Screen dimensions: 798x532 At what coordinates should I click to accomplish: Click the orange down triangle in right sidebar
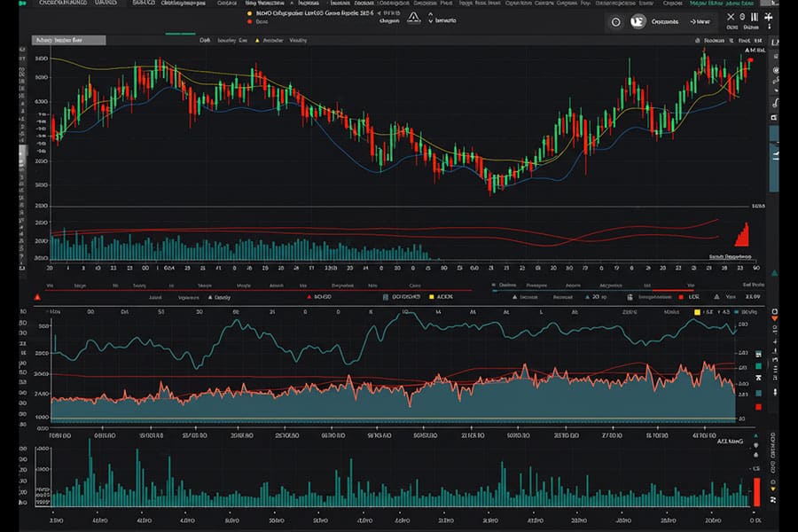coord(775,319)
